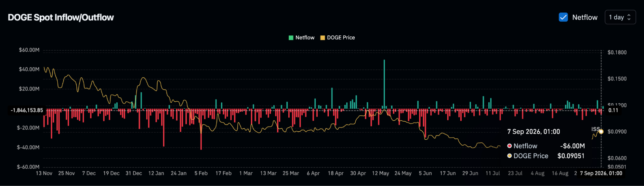Click the tooltip date 7 Sep 2026, 01:00
Image resolution: width=644 pixels, height=186 pixels.
point(533,132)
